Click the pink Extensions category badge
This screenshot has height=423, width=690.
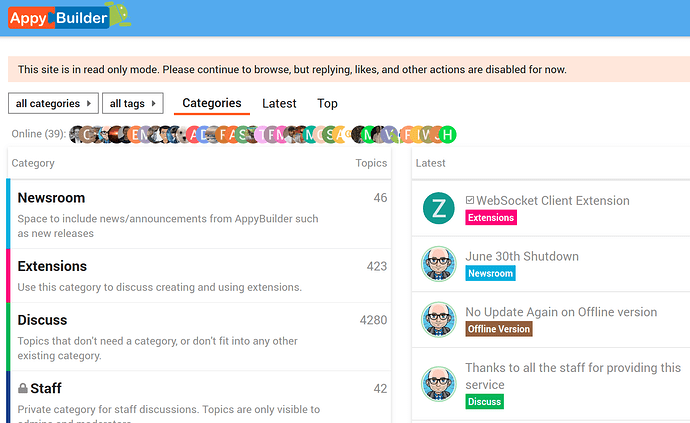pos(491,217)
